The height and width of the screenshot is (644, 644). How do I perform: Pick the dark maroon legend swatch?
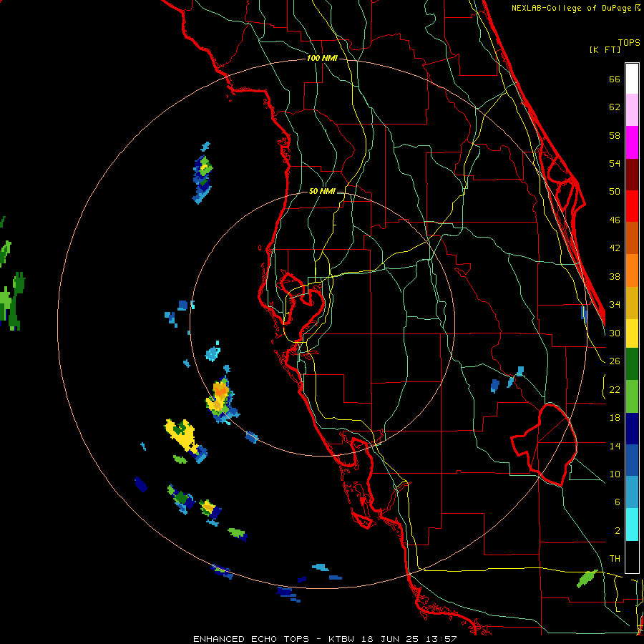coord(632,174)
